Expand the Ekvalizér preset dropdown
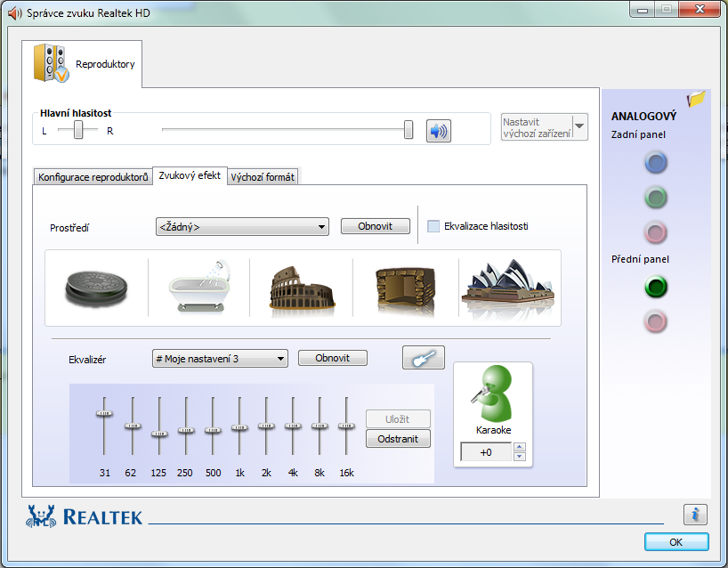This screenshot has height=568, width=728. point(220,359)
